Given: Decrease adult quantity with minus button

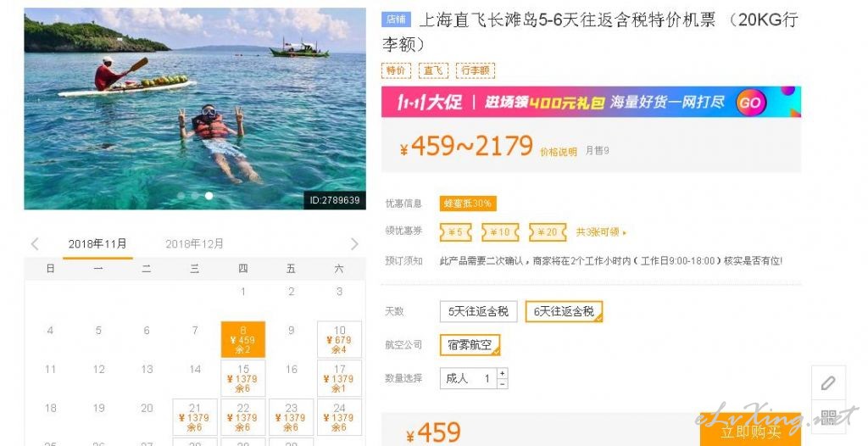Looking at the screenshot, I should tap(502, 383).
